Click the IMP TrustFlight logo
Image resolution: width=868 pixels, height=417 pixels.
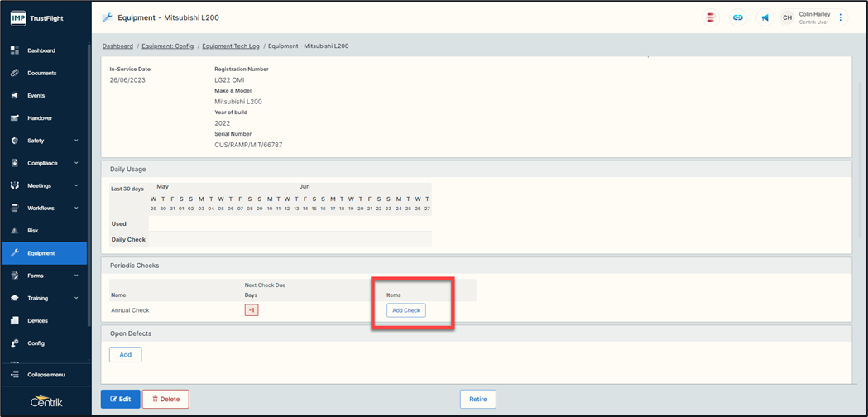(x=36, y=18)
